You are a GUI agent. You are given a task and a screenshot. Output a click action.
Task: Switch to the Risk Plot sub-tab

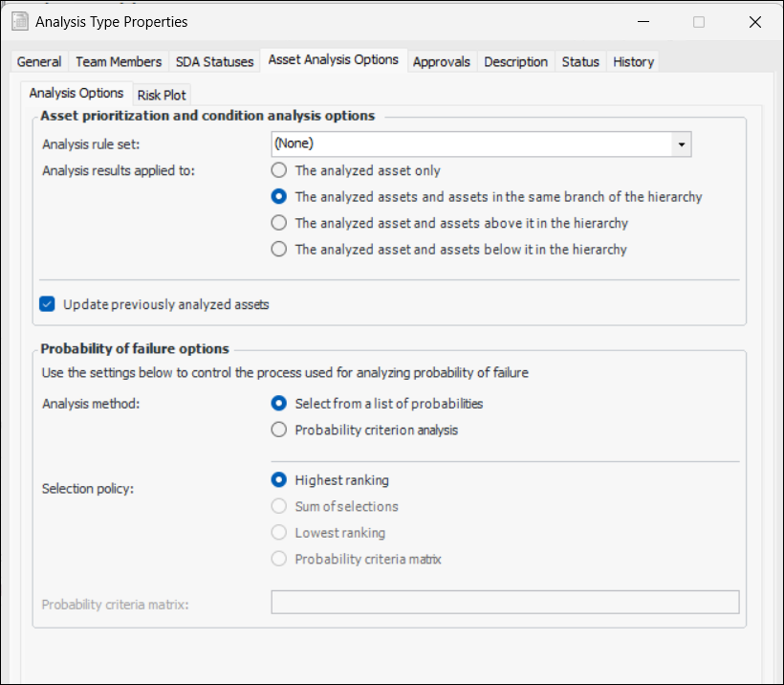(x=163, y=95)
